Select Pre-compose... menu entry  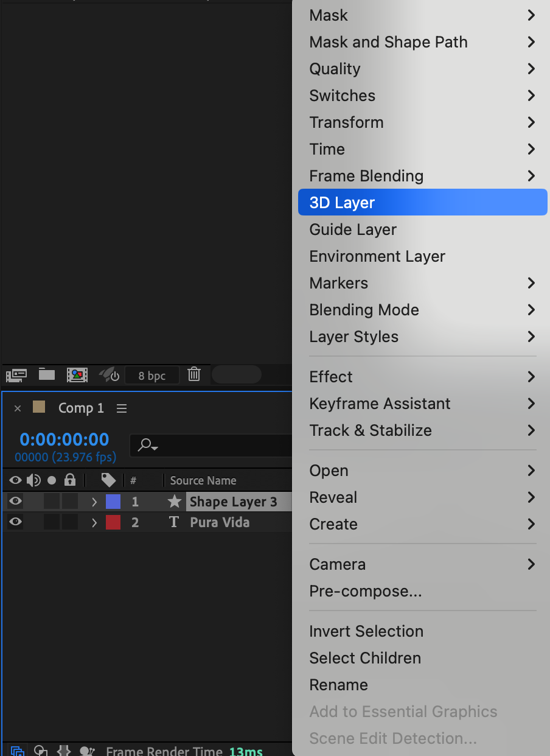[365, 591]
